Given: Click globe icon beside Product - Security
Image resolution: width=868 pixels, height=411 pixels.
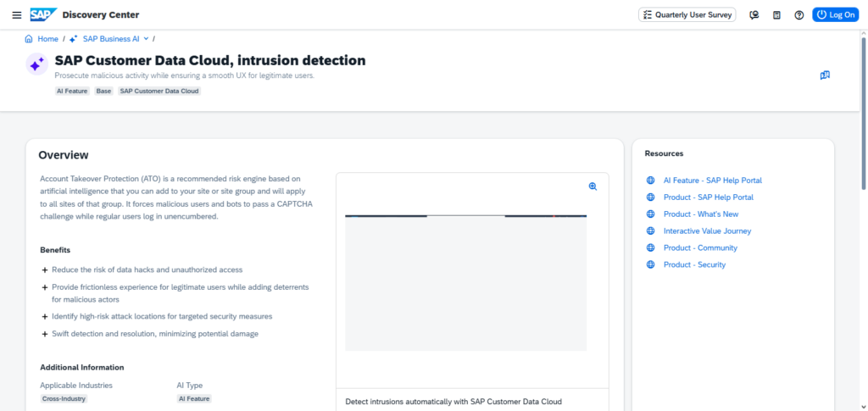Looking at the screenshot, I should (650, 264).
